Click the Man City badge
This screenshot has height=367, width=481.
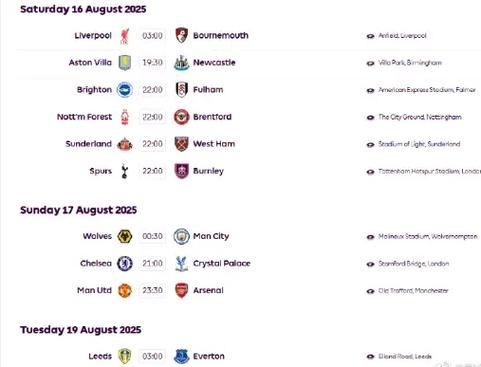pos(182,236)
